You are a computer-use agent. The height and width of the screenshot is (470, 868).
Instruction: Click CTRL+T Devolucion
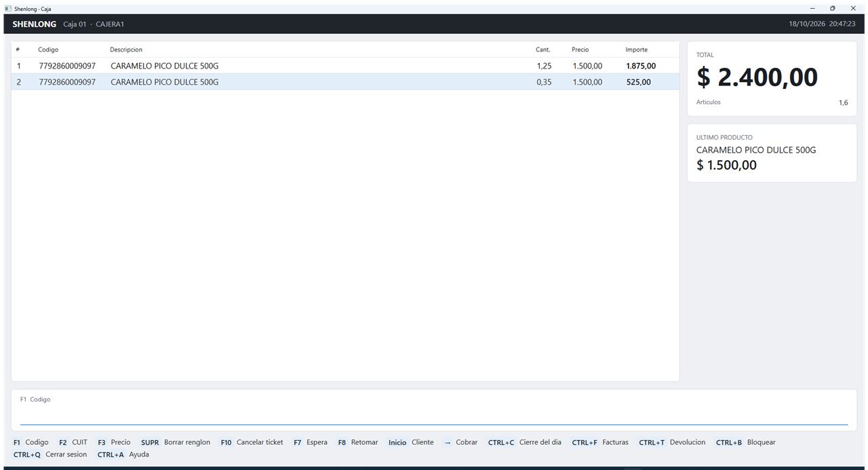point(672,442)
